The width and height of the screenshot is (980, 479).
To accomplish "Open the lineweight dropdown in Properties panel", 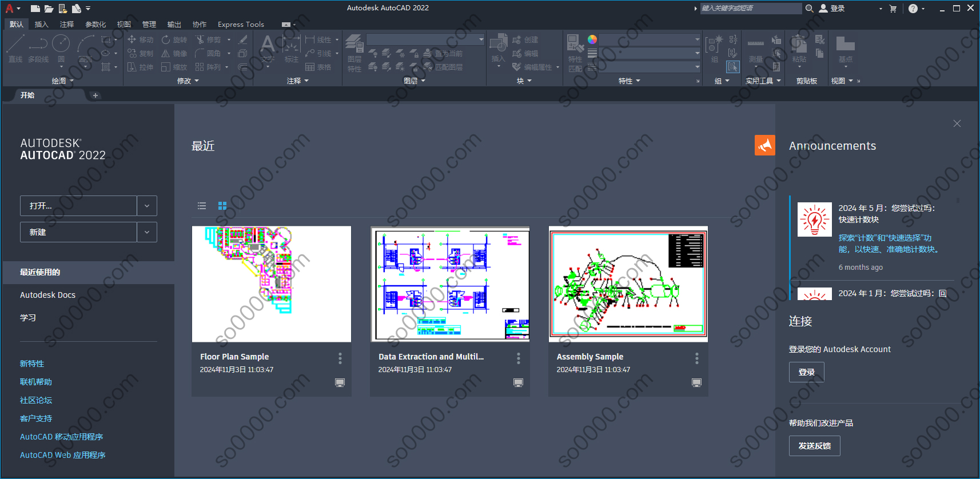I will coord(650,53).
